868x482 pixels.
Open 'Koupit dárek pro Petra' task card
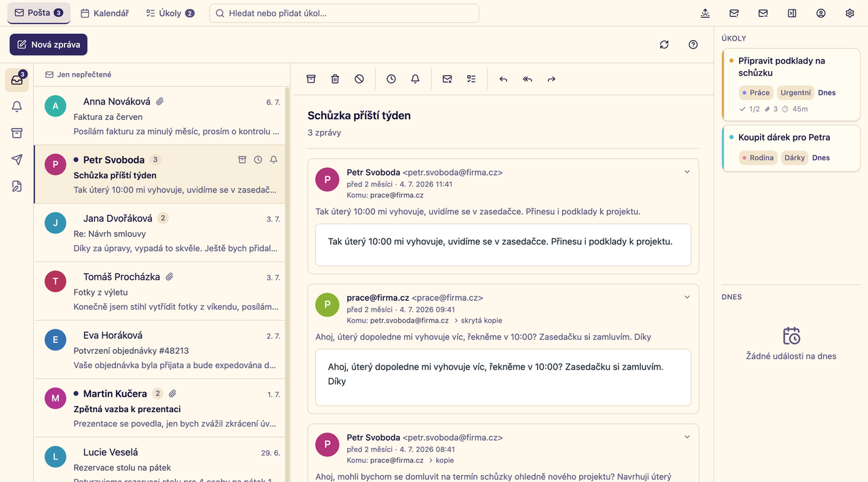pyautogui.click(x=791, y=147)
